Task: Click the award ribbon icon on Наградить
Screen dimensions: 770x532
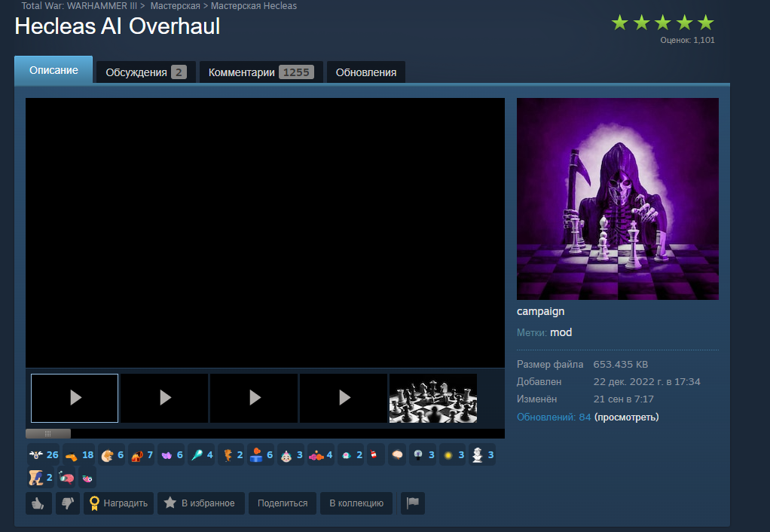Action: tap(94, 503)
